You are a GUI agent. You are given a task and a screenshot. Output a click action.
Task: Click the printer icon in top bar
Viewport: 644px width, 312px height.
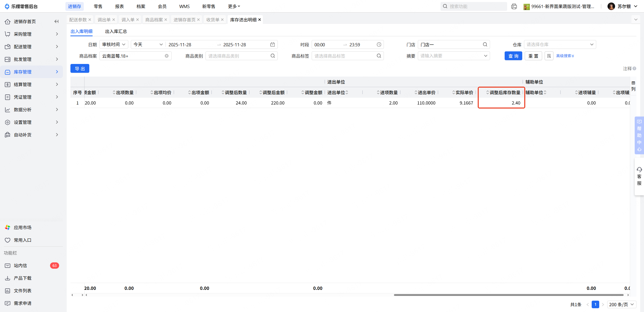(x=514, y=7)
